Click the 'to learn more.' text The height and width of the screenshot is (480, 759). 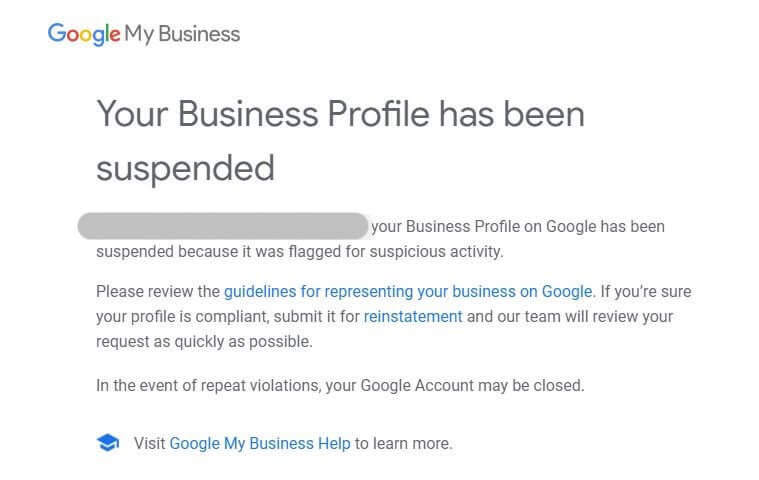tap(404, 443)
